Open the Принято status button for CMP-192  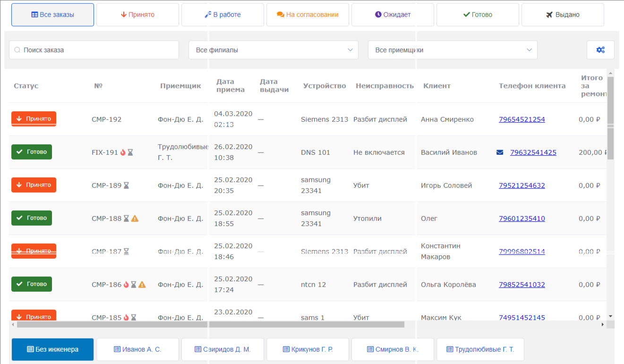[34, 119]
